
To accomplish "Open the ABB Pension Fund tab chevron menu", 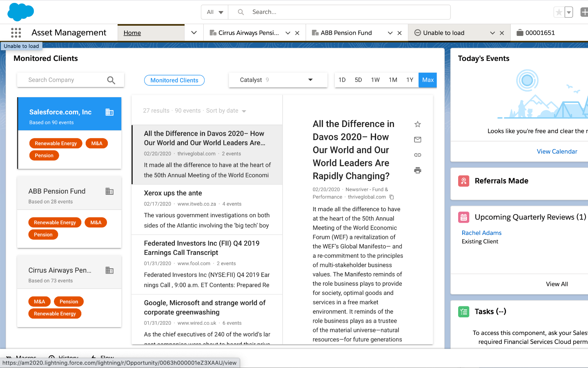I will [x=390, y=33].
